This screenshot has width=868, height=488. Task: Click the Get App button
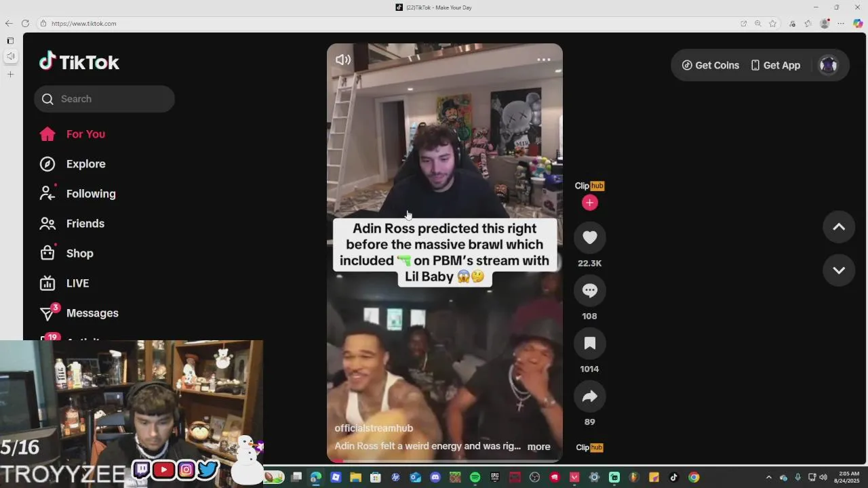click(775, 66)
